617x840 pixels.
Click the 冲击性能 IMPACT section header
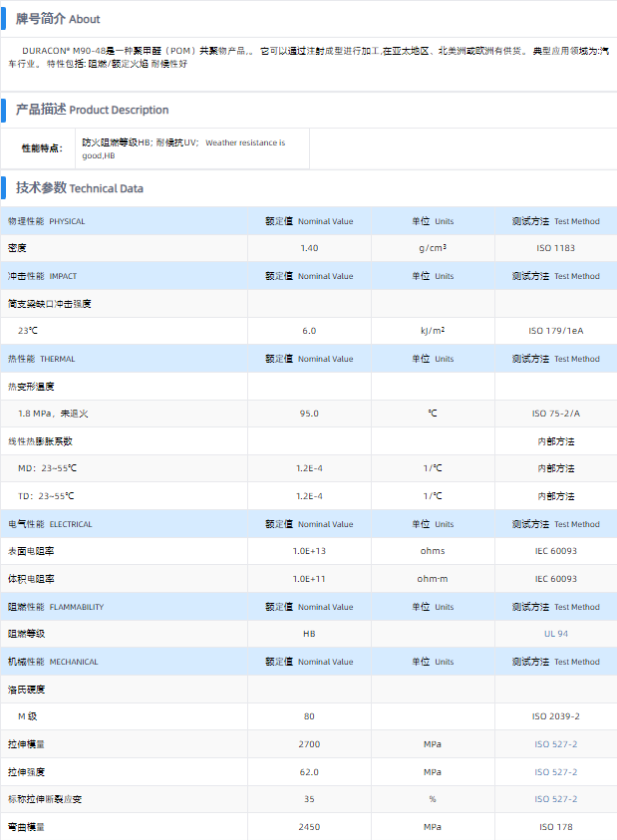coord(42,276)
